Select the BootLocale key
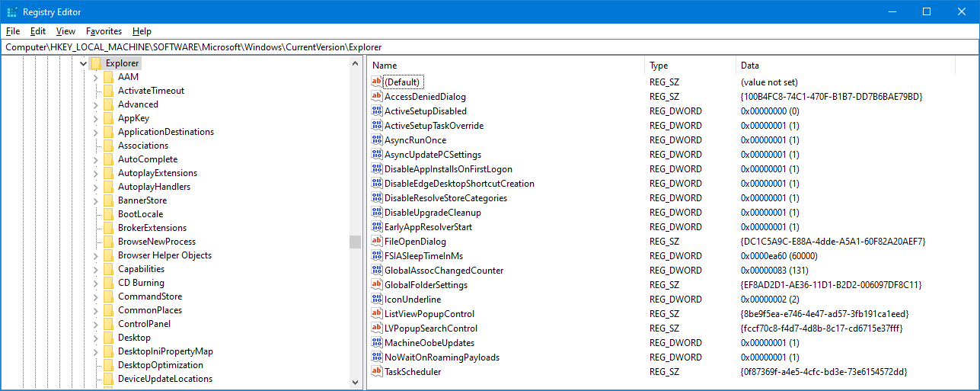Viewport: 980px width, 391px height. [x=140, y=214]
